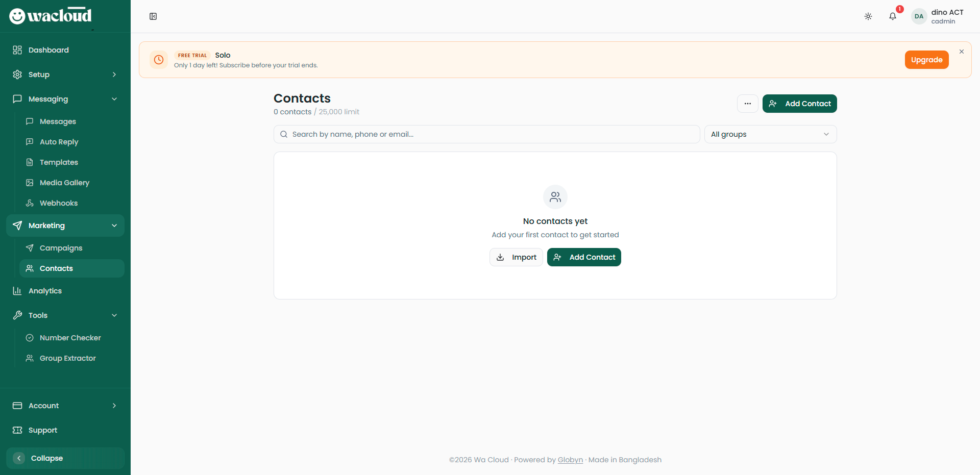Expand the Setup menu section
The image size is (980, 475).
click(x=65, y=74)
